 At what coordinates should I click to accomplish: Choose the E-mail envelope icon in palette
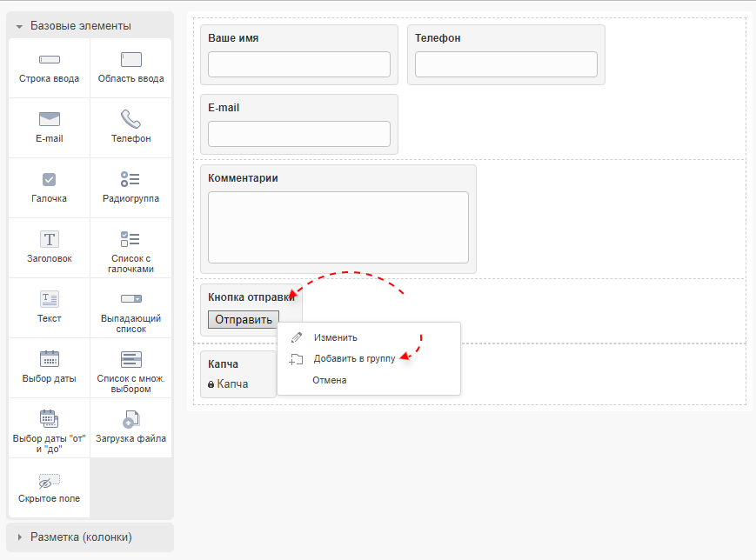point(49,119)
